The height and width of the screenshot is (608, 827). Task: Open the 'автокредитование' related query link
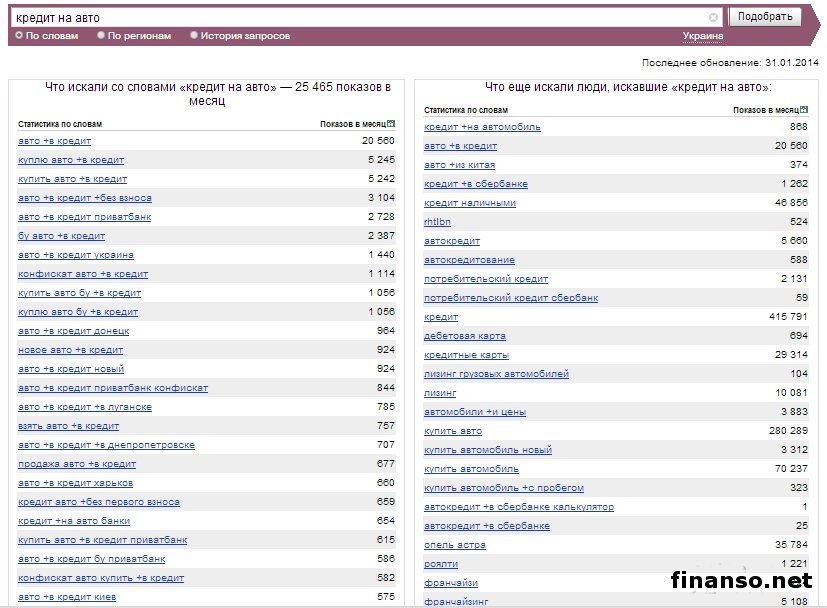click(x=469, y=260)
